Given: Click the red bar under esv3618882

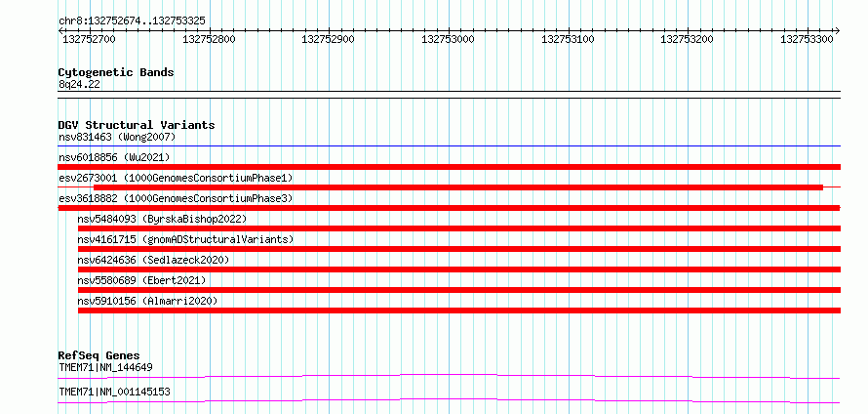Looking at the screenshot, I should pyautogui.click(x=449, y=208).
